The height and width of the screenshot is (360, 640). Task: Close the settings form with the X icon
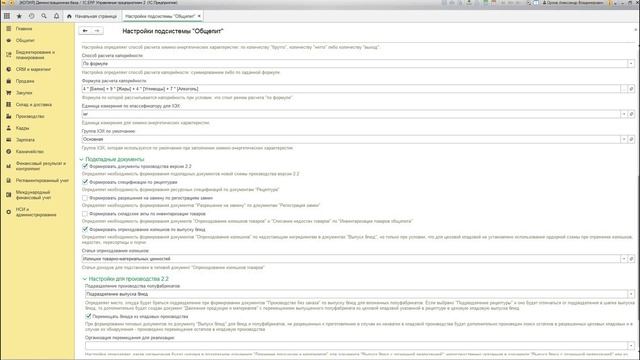tap(636, 30)
